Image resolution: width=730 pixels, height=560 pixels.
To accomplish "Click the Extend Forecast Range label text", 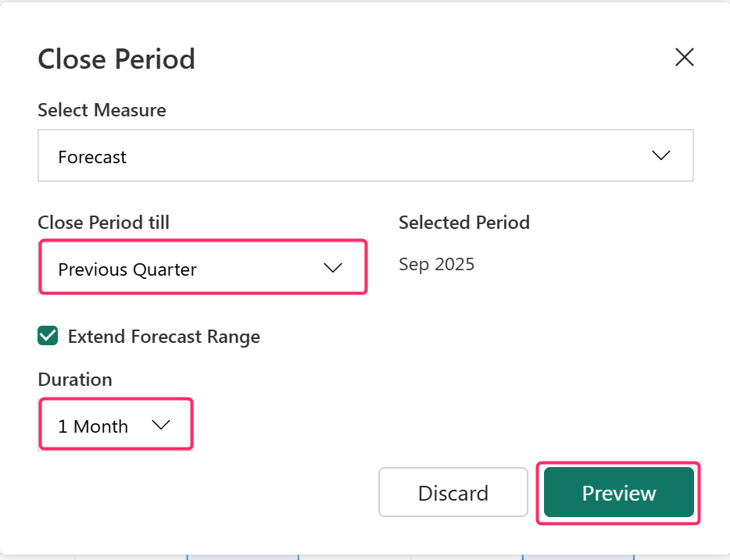I will pyautogui.click(x=163, y=337).
